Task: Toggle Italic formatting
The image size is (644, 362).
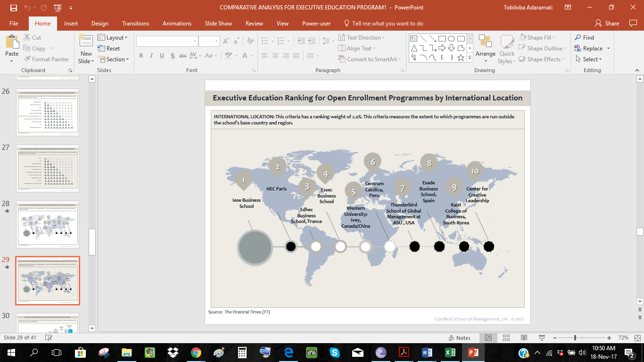Action: tap(151, 56)
